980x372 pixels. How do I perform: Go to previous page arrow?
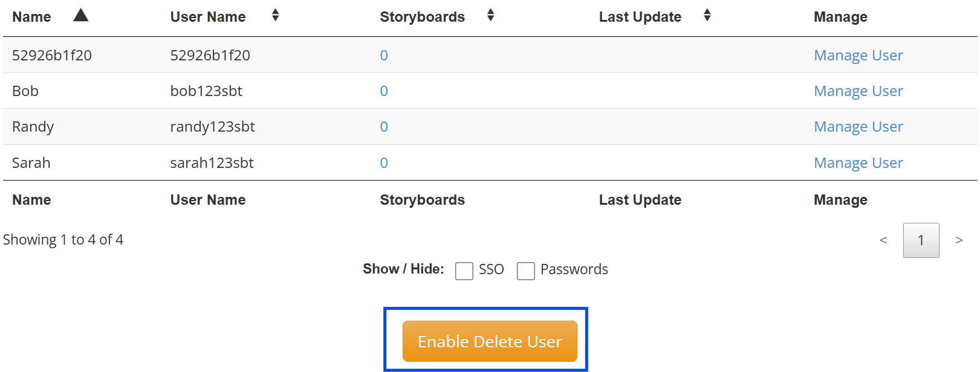(883, 240)
